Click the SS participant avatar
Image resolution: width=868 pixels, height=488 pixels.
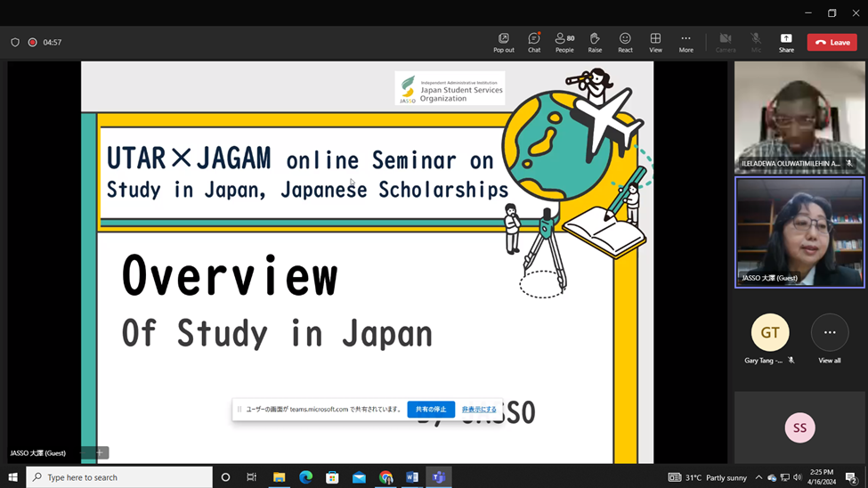click(799, 427)
